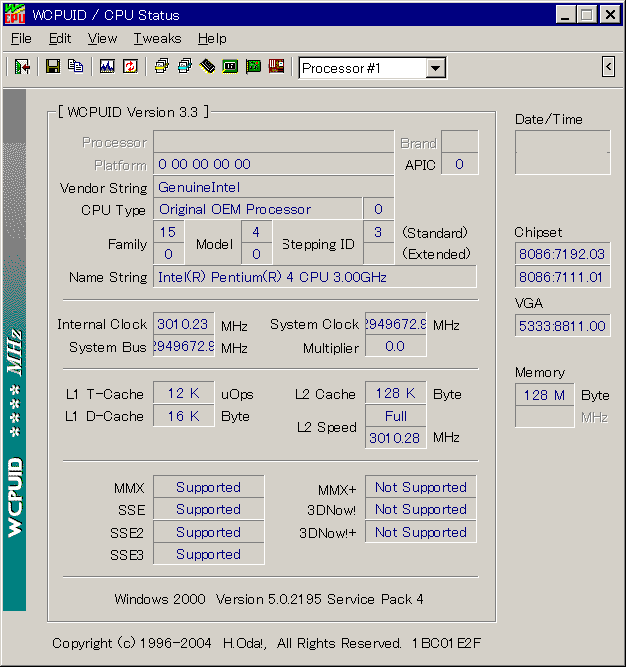Open the Help menu
Image resolution: width=626 pixels, height=667 pixels.
212,39
